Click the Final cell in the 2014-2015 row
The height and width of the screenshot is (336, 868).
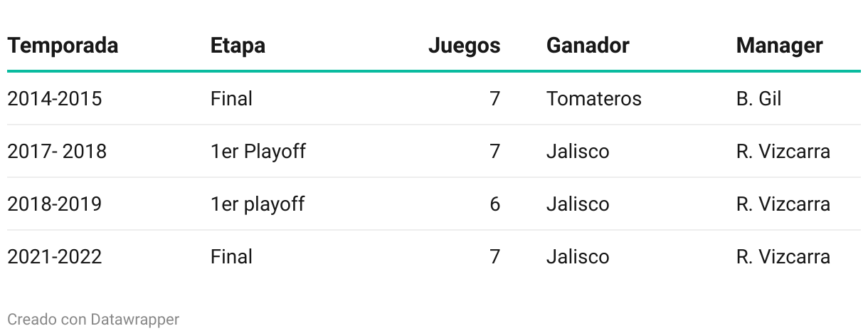coord(231,98)
